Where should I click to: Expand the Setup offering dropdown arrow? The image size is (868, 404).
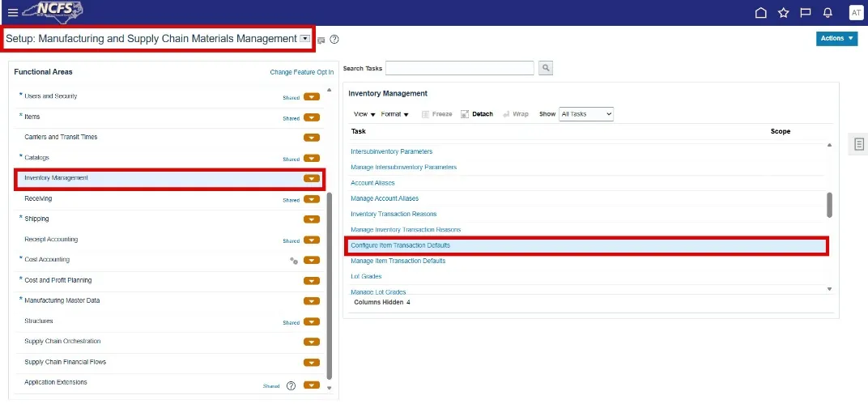304,38
